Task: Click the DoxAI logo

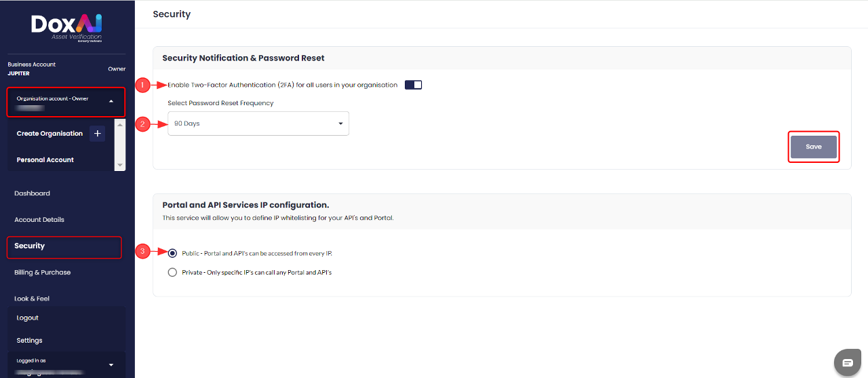Action: pyautogui.click(x=66, y=29)
